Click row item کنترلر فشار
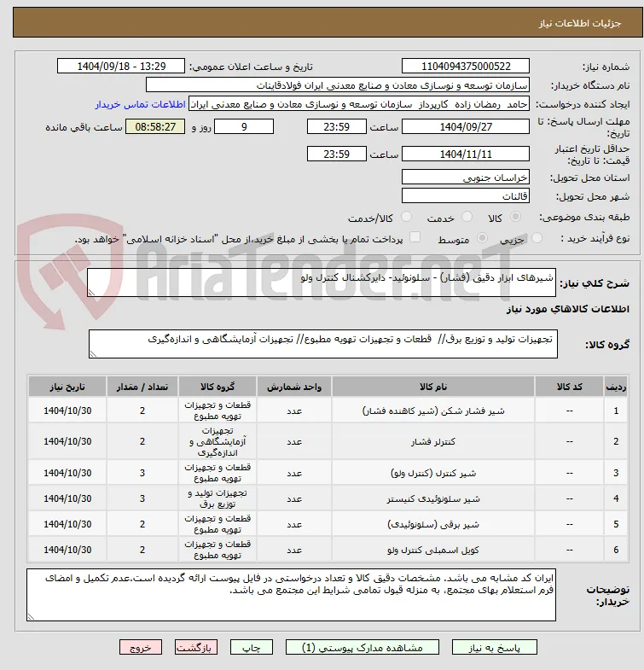This screenshot has height=670, width=644. [x=433, y=441]
